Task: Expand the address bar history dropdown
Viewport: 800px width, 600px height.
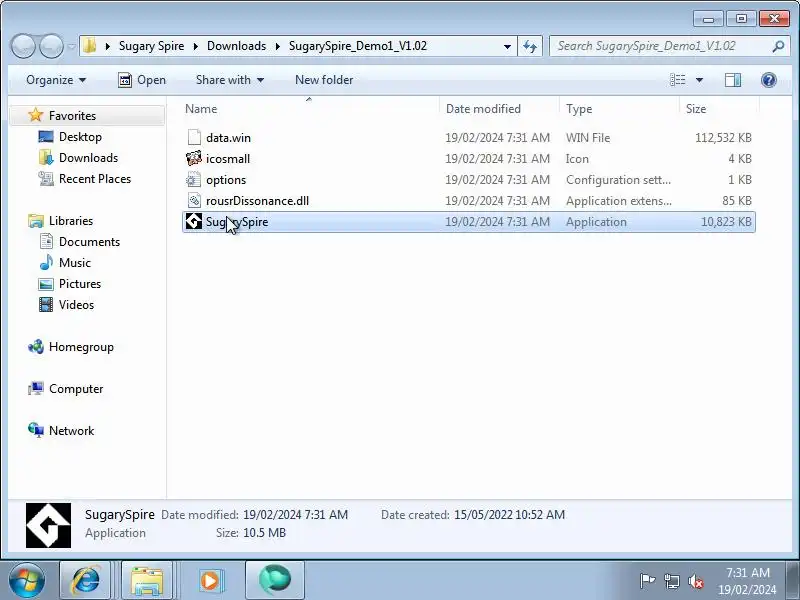Action: (x=507, y=46)
